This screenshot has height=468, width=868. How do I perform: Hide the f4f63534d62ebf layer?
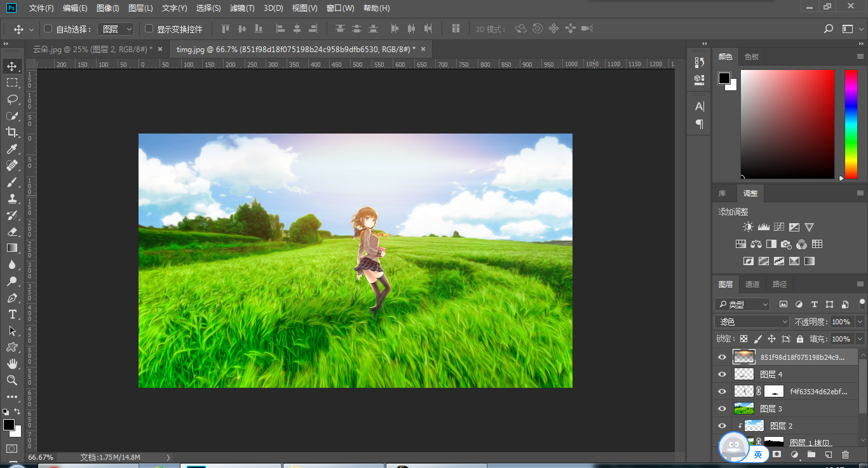pos(722,391)
